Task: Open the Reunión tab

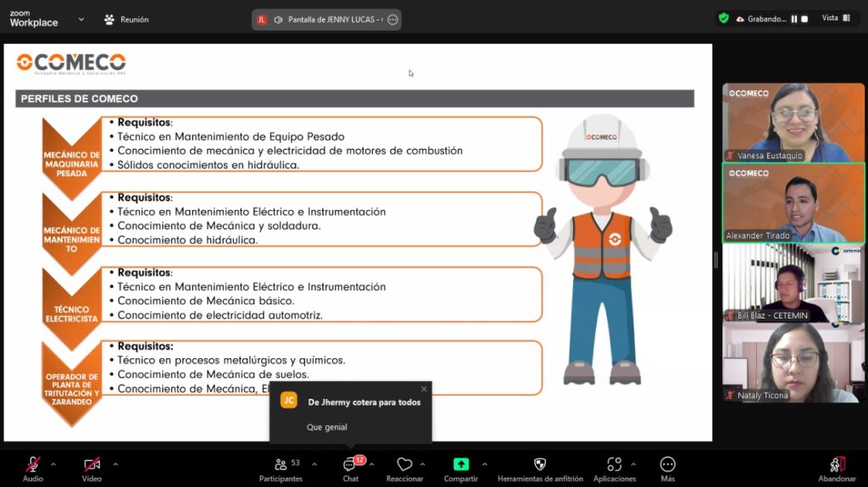Action: point(125,19)
